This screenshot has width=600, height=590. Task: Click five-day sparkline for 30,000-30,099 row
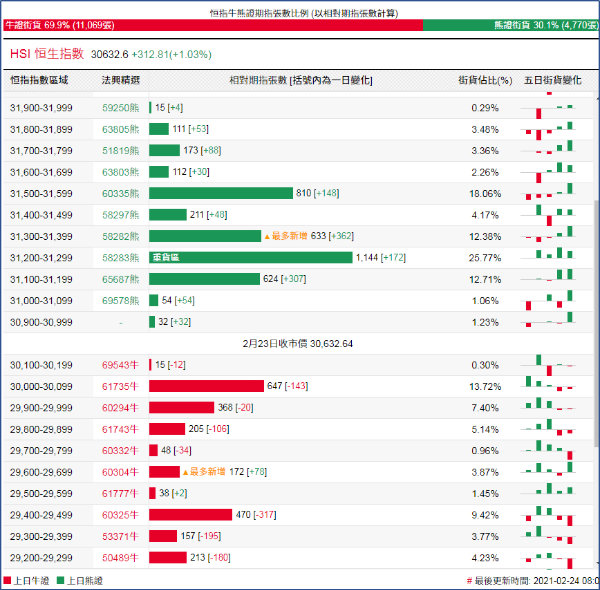tap(549, 384)
